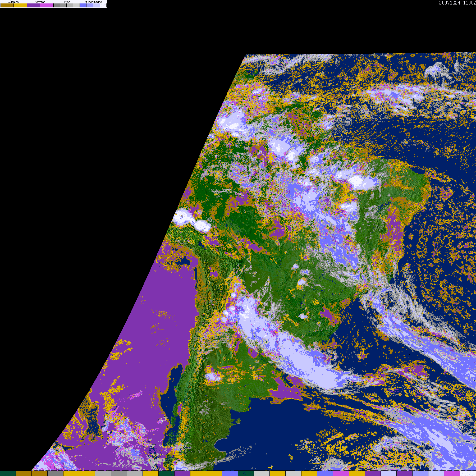
Task: Click the Cúmulos legend label
Action: (13, 2)
